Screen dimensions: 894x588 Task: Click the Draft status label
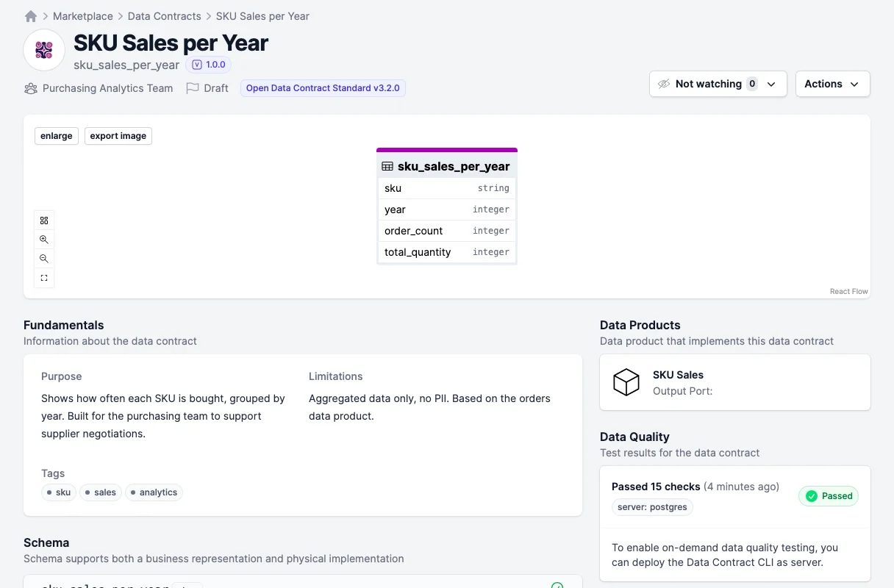(x=216, y=88)
